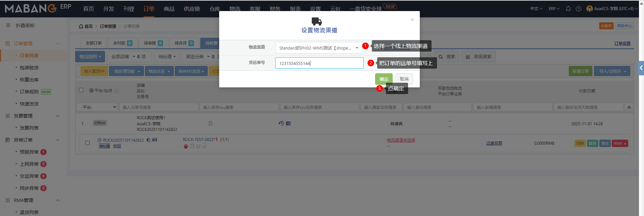Image resolution: width=644 pixels, height=216 pixels.
Task: Switch to the 全部订单 tab
Action: [x=94, y=43]
